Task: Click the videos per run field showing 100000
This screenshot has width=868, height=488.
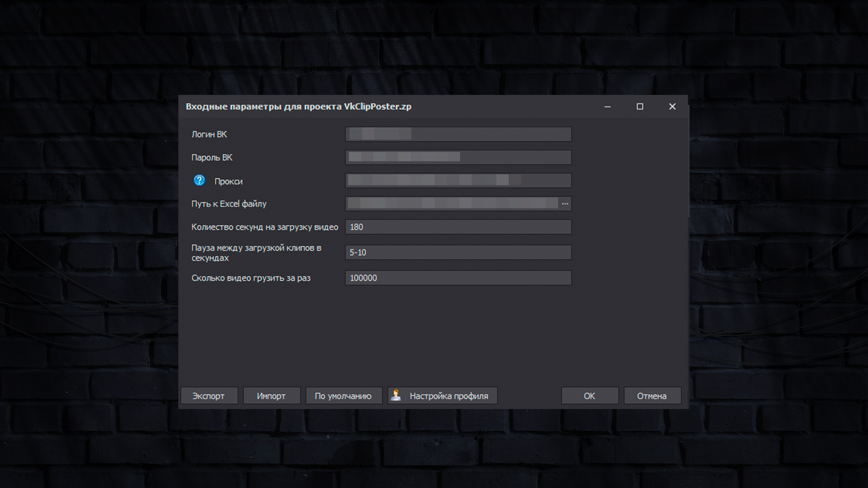Action: point(458,278)
